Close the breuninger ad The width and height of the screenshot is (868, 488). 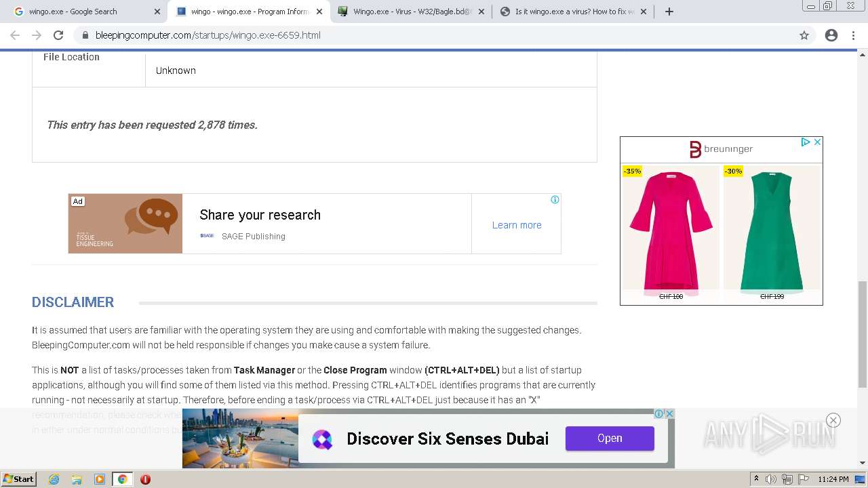(817, 142)
